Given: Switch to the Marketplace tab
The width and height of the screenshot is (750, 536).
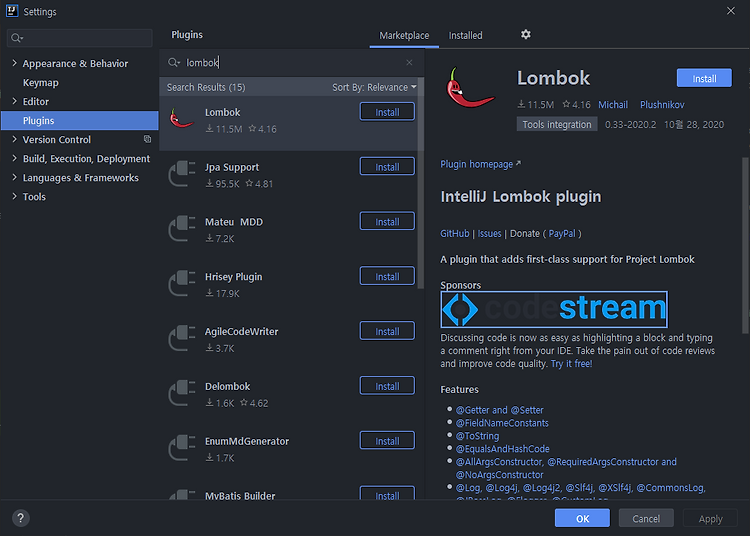Looking at the screenshot, I should tap(404, 35).
